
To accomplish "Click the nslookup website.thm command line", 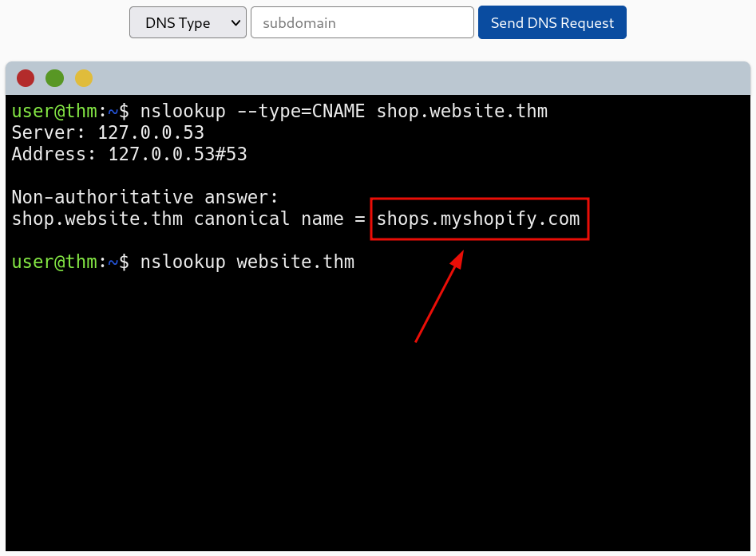I will tap(247, 262).
